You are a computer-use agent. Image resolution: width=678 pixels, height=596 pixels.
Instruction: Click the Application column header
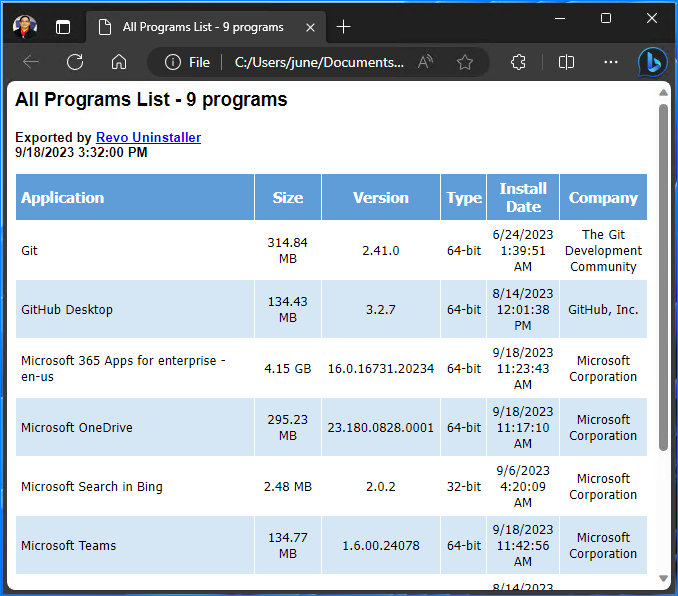(x=135, y=197)
